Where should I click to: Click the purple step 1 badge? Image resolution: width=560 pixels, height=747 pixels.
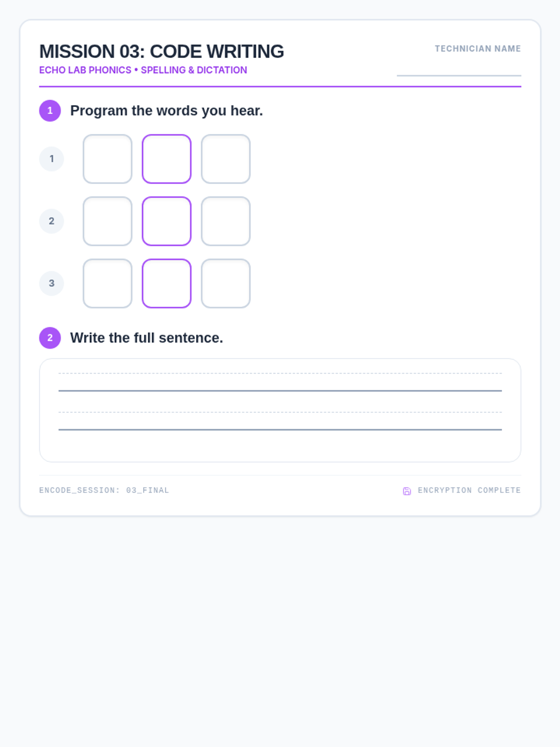(x=50, y=111)
